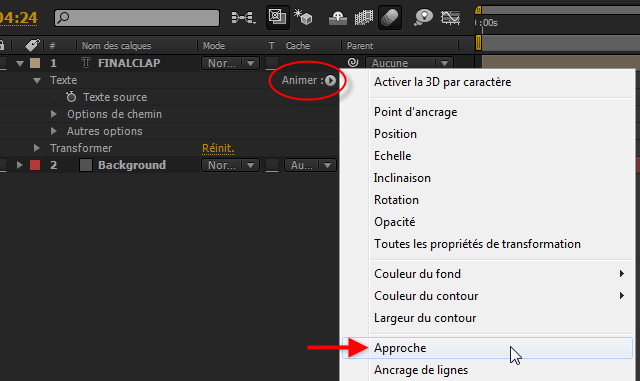Choose Opacité menu entry
Screen dimensions: 640x381
pos(394,222)
